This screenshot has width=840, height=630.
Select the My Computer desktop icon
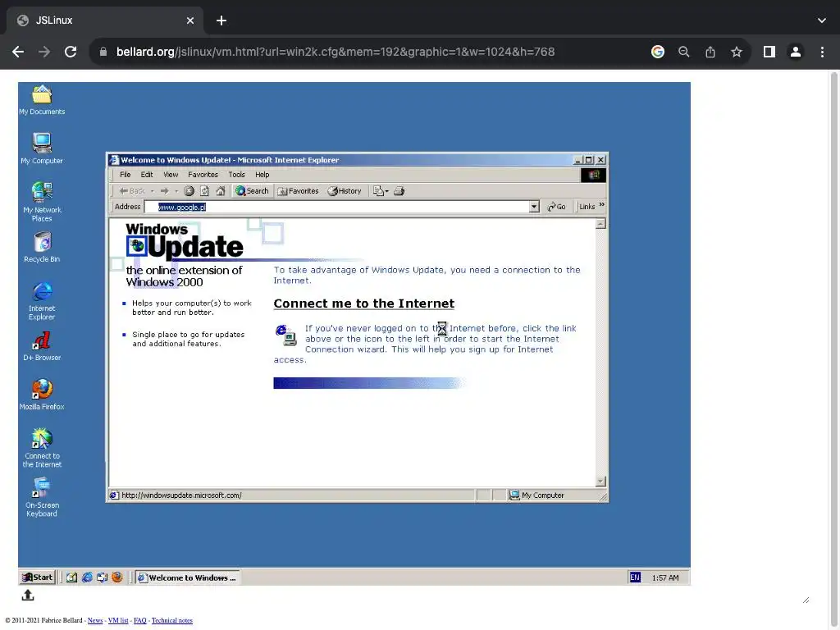pos(42,148)
